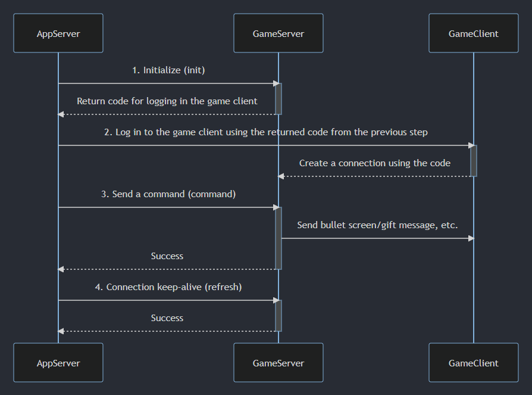Select the "Send bullet screen/gift message" label
This screenshot has height=395, width=532.
click(x=377, y=225)
